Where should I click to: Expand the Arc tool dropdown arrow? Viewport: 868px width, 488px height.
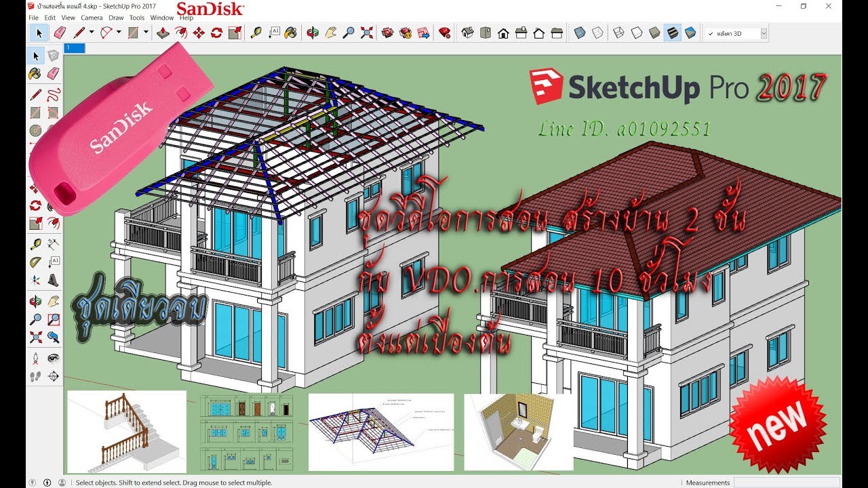coord(119,33)
